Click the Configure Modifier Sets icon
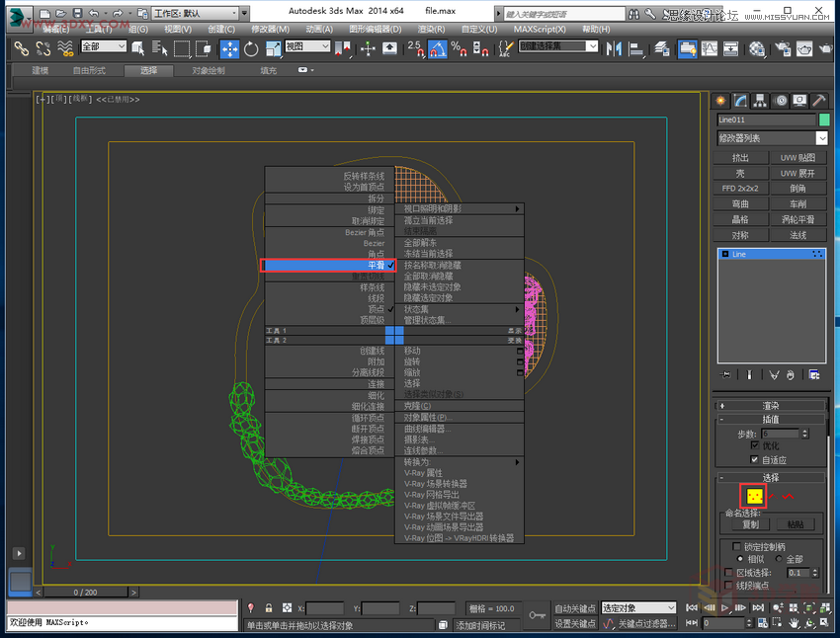Image resolution: width=840 pixels, height=638 pixels. pyautogui.click(x=814, y=374)
